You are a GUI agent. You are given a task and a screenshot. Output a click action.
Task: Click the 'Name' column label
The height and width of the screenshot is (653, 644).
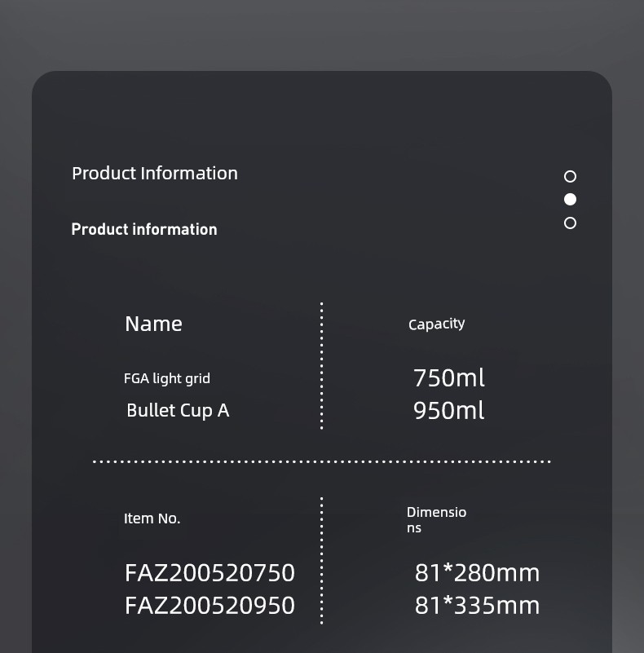(x=153, y=324)
